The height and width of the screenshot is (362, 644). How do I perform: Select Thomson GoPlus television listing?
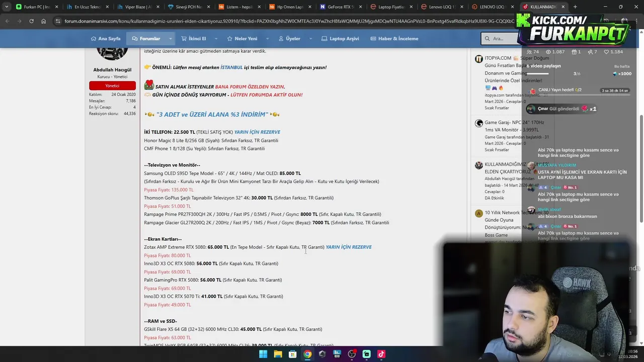coord(238,198)
